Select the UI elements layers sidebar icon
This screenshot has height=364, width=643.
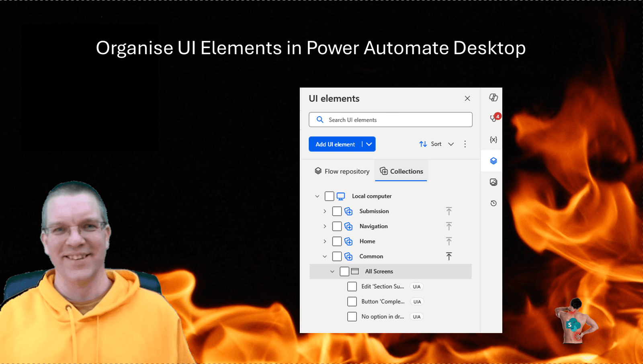click(x=494, y=161)
